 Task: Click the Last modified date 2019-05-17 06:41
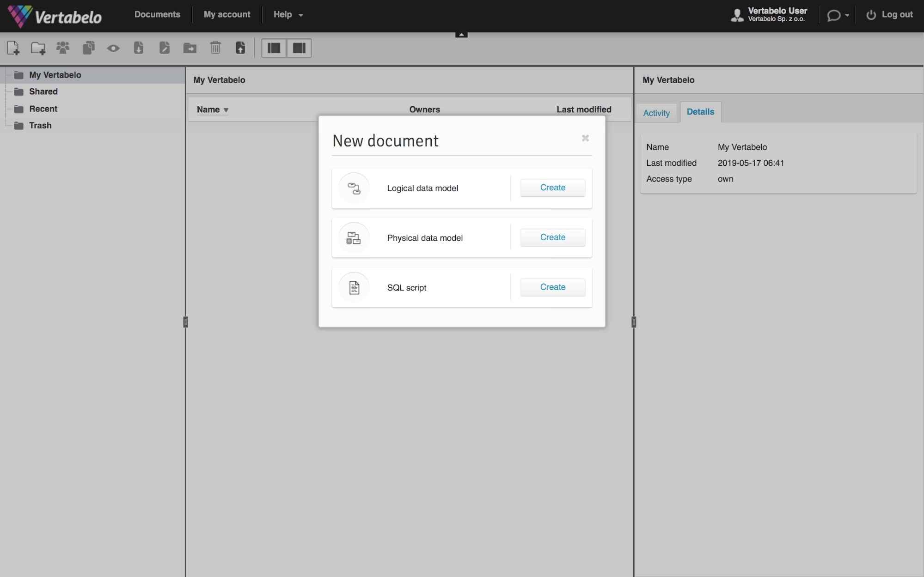pyautogui.click(x=751, y=163)
